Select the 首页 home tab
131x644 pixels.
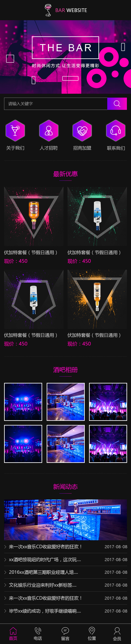(13, 634)
